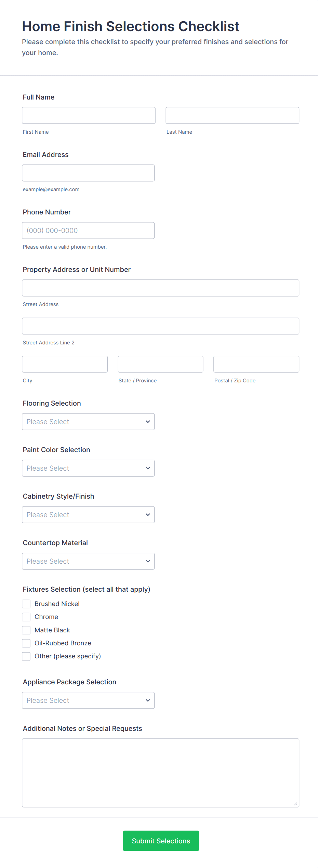Click the Phone Number input field
The height and width of the screenshot is (868, 318).
pyautogui.click(x=88, y=230)
